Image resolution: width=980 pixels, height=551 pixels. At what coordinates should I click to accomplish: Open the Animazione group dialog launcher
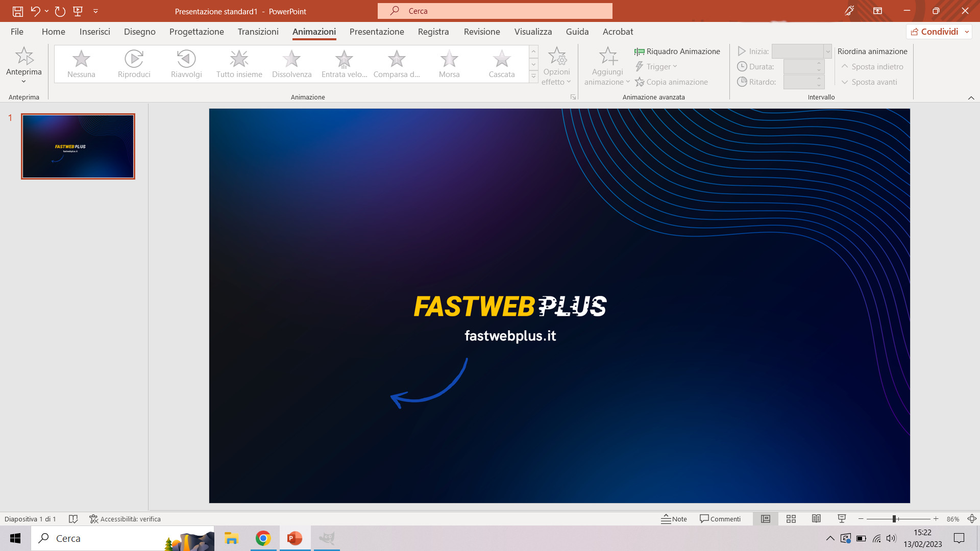(573, 96)
